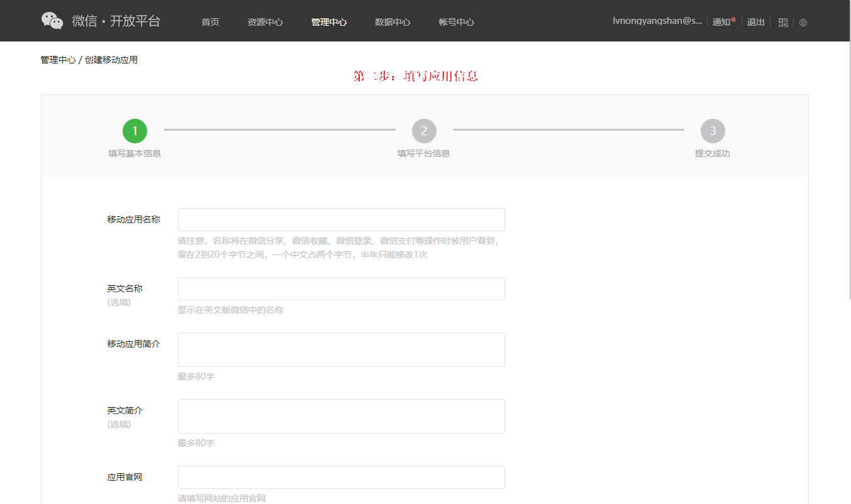851x504 pixels.
Task: Open 数据中心 navigation item
Action: click(392, 22)
